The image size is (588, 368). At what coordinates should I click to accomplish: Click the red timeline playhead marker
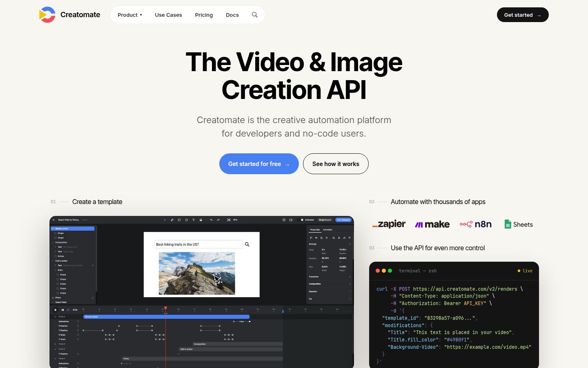pyautogui.click(x=165, y=308)
